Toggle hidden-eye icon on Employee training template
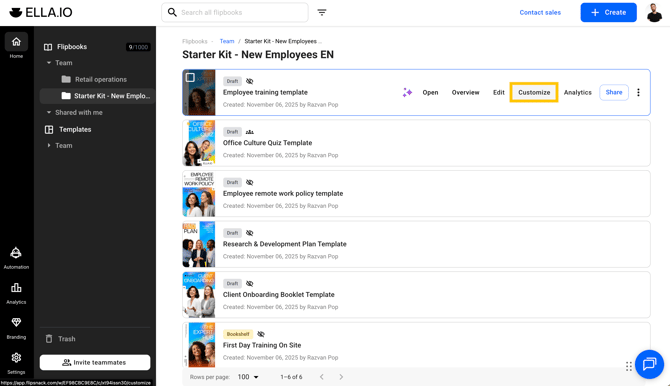Screen dimensions: 670x386 click(250, 81)
